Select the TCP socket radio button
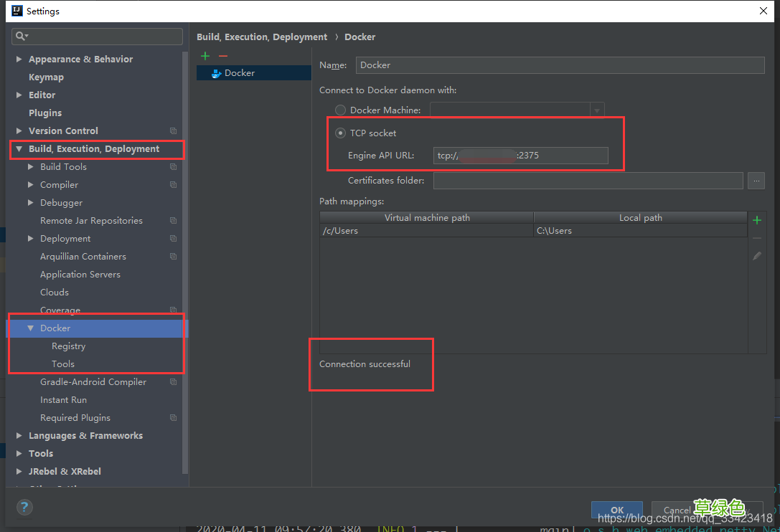 (340, 133)
